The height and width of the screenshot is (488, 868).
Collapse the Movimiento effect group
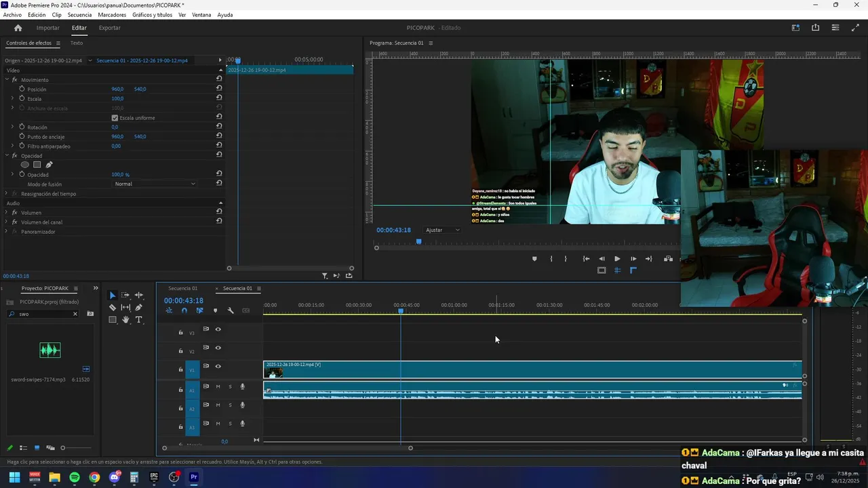click(x=6, y=79)
